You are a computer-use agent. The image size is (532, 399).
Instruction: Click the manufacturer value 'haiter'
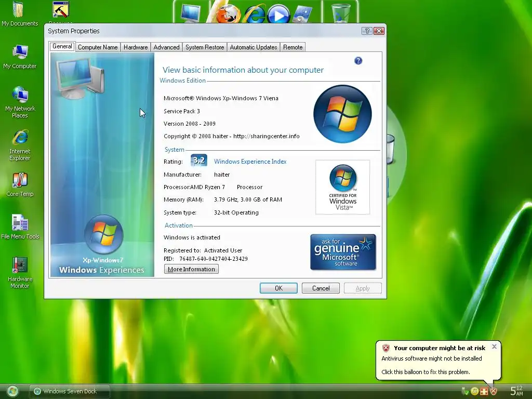(x=221, y=175)
